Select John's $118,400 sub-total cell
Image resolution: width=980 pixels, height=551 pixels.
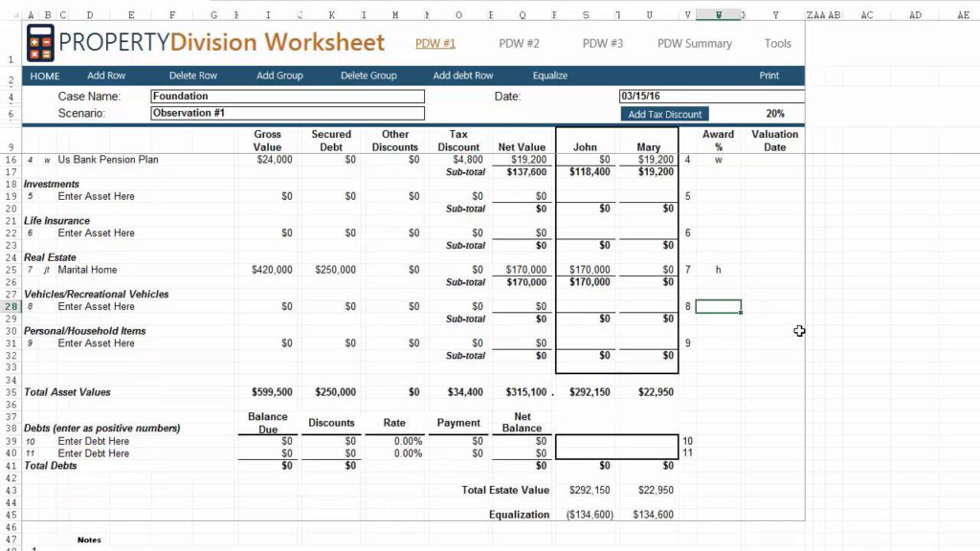(x=590, y=172)
